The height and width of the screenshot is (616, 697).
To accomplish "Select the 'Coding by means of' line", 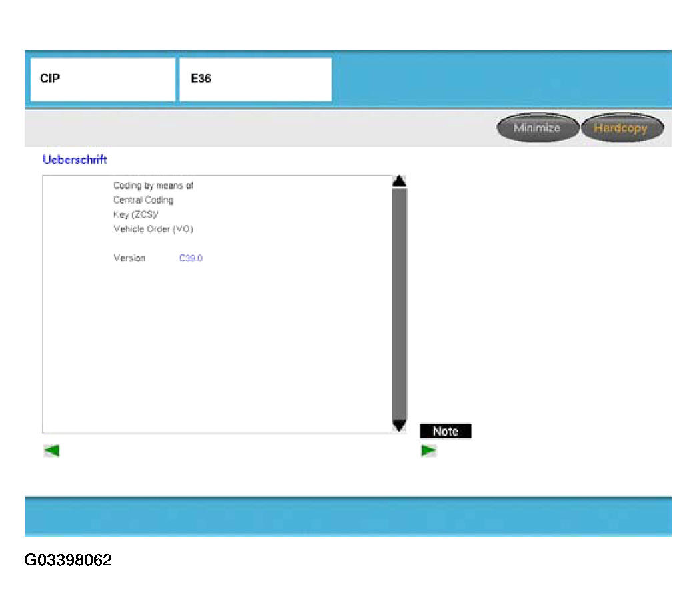I will [153, 186].
